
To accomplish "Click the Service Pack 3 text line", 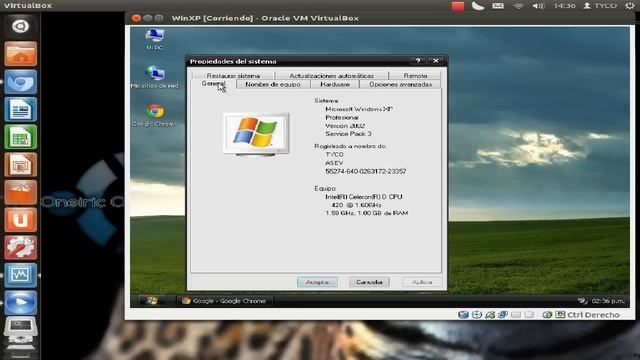I will pos(348,134).
